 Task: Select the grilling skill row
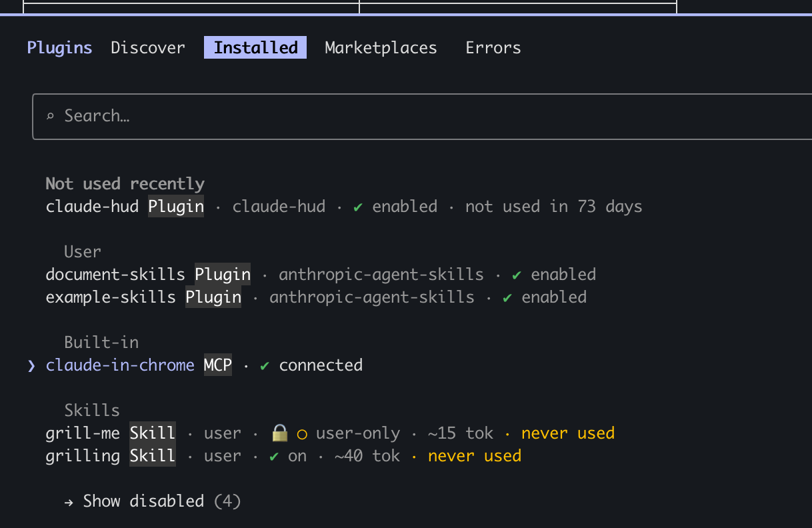[283, 456]
